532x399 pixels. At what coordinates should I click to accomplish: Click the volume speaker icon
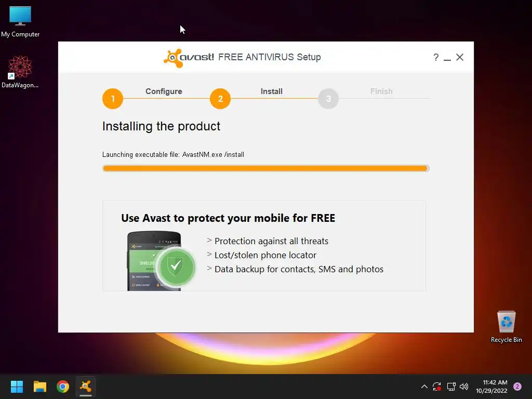(x=464, y=387)
